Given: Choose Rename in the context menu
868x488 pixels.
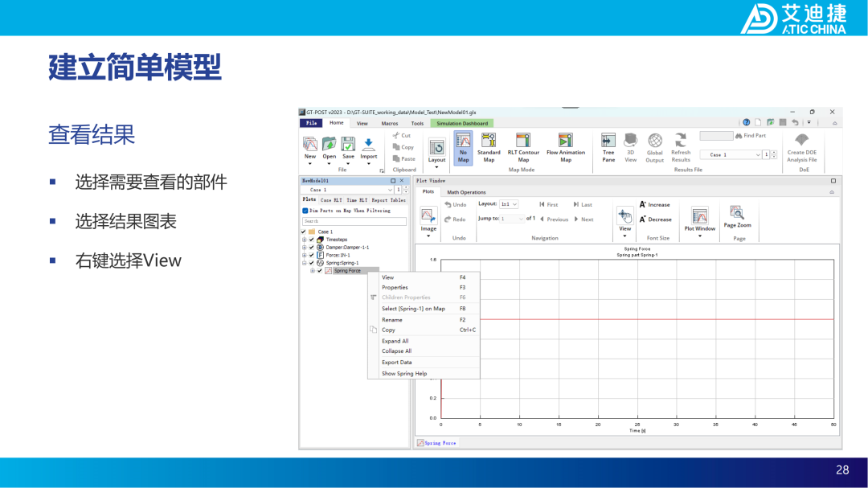Looking at the screenshot, I should 424,320.
